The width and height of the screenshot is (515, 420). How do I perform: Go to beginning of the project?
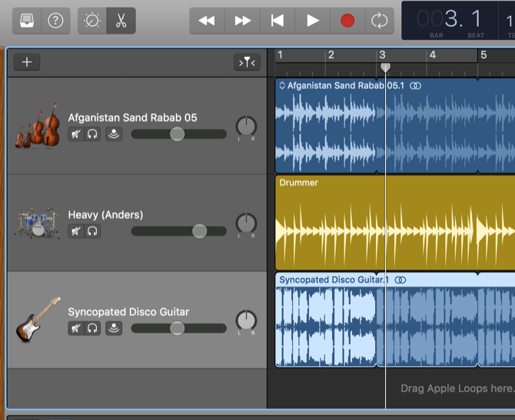(x=277, y=21)
